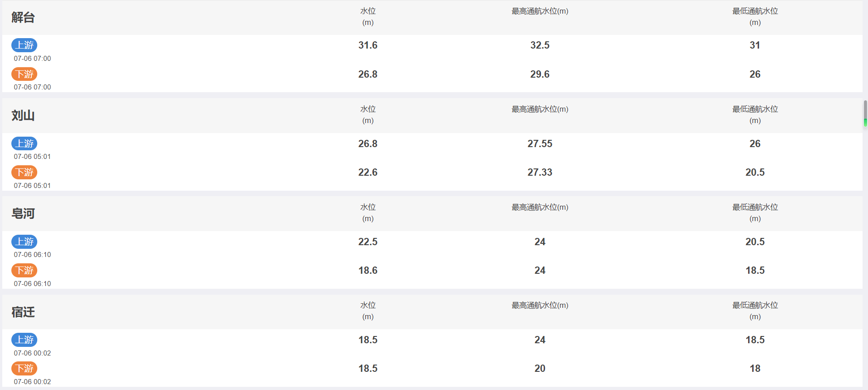Viewport: 868px width, 390px height.
Task: Click 皂河 downstream water level 18.6
Action: (x=368, y=271)
